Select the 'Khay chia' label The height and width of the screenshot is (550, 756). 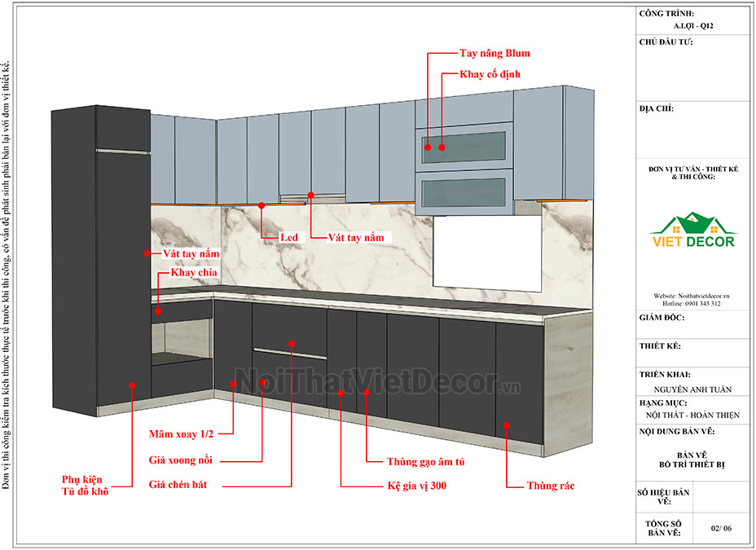tap(194, 272)
